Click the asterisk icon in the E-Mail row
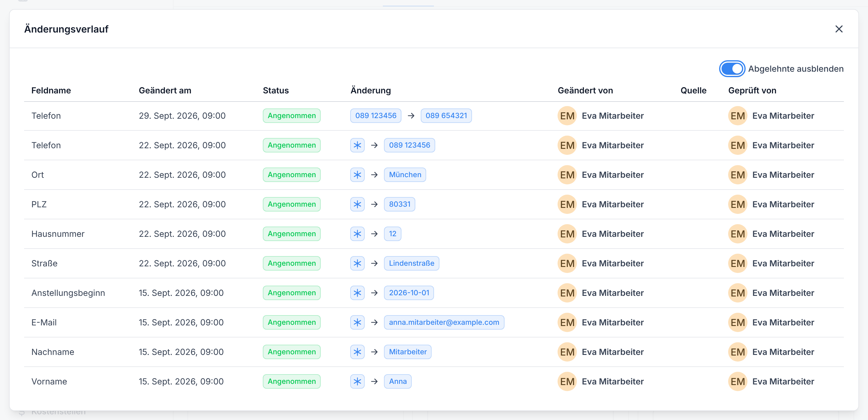The image size is (868, 420). tap(357, 322)
